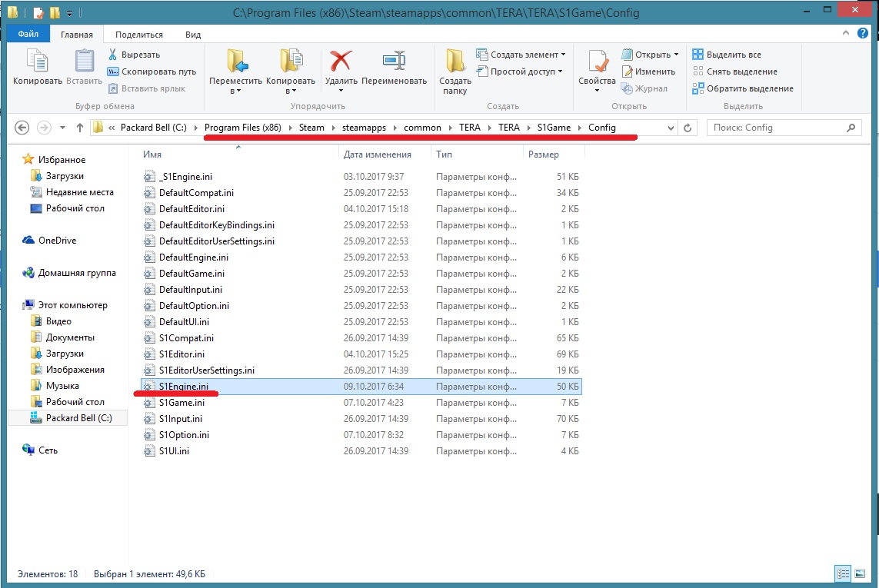The image size is (879, 588).
Task: Click the Properties (Свойства) icon
Action: pyautogui.click(x=597, y=61)
